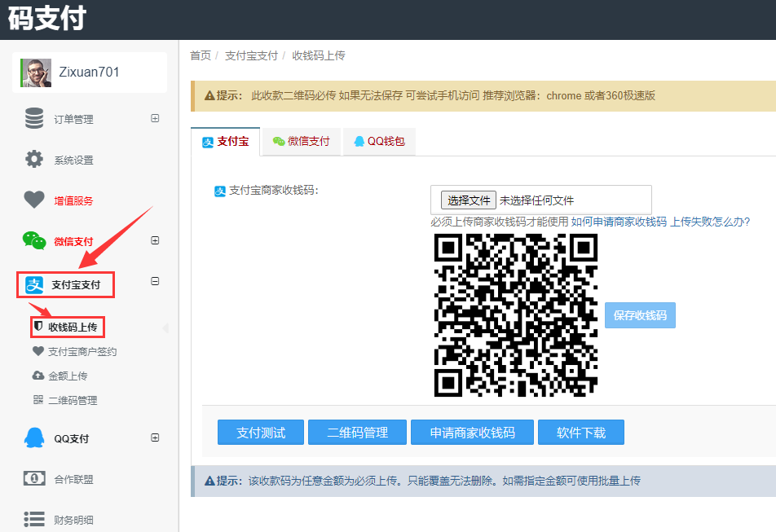Click the blue 二维码管理 button
776x532 pixels.
[357, 433]
